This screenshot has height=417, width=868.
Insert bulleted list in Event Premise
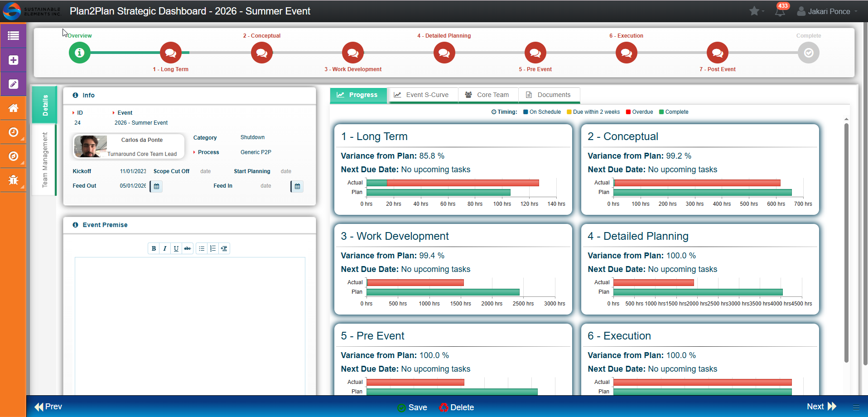pos(202,248)
